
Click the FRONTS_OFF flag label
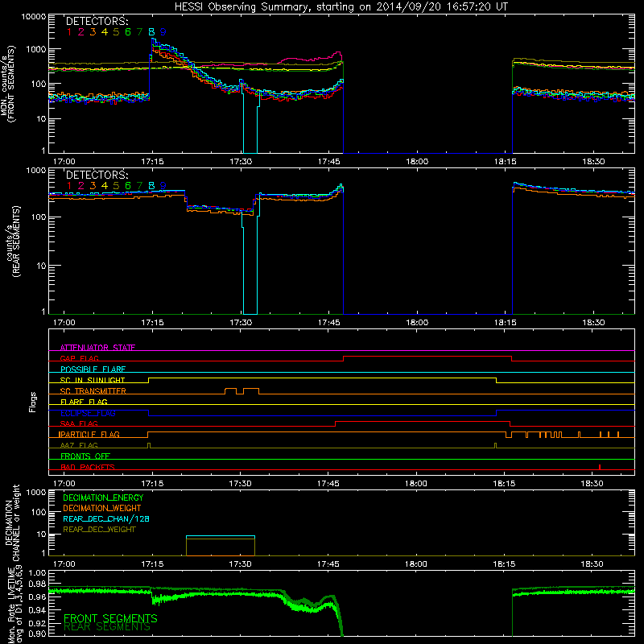pos(85,456)
